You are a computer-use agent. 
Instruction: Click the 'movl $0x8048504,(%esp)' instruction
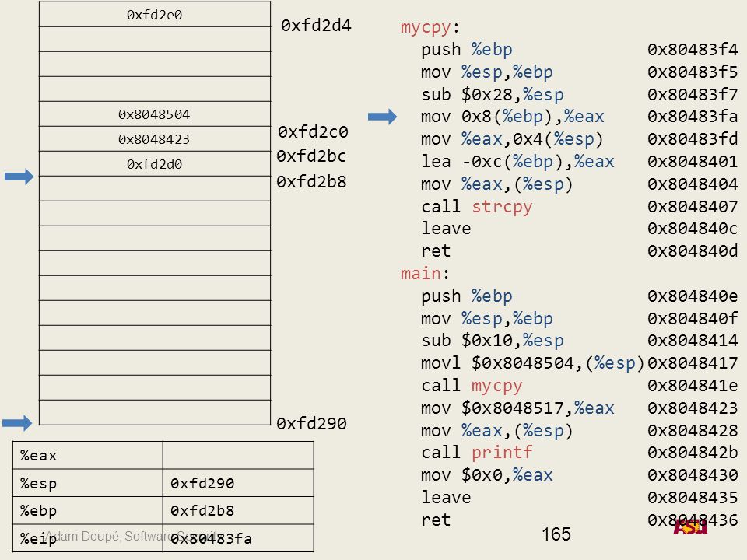click(532, 363)
